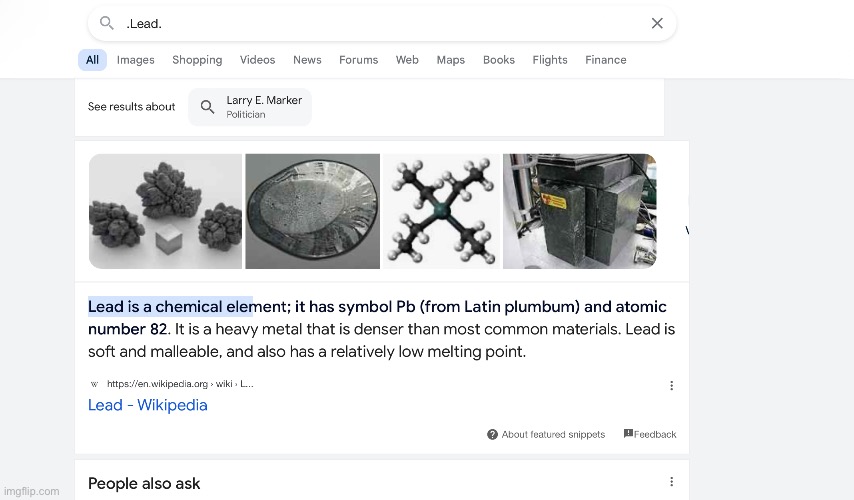This screenshot has height=500, width=854.
Task: Open the Maps tab
Action: [451, 60]
